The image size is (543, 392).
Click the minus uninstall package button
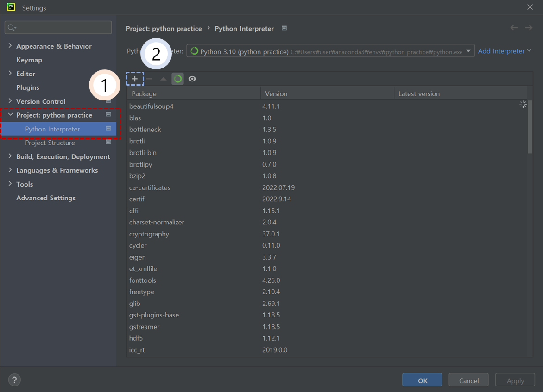point(149,79)
